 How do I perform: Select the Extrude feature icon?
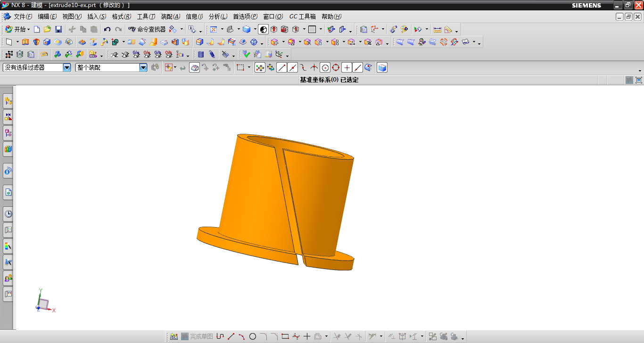point(25,41)
